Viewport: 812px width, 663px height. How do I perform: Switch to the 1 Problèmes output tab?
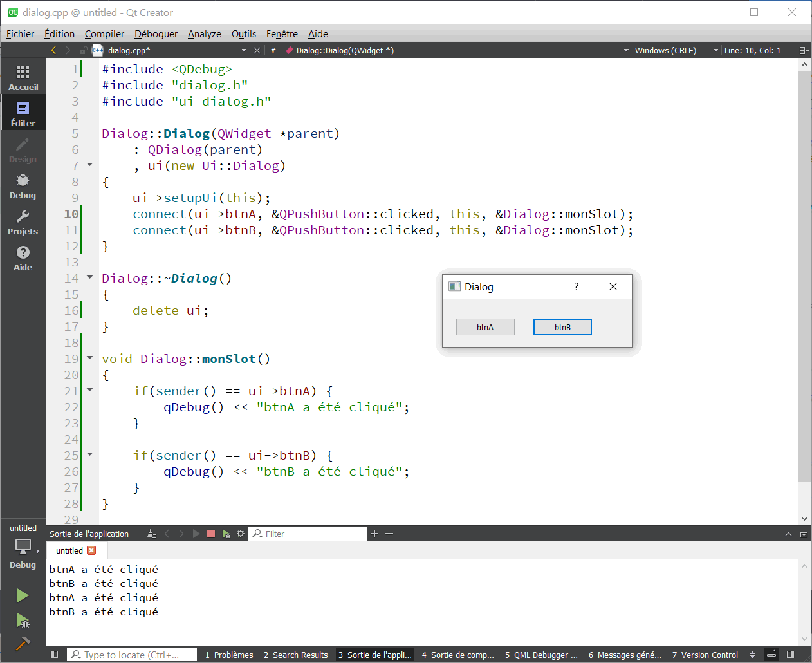pos(229,655)
